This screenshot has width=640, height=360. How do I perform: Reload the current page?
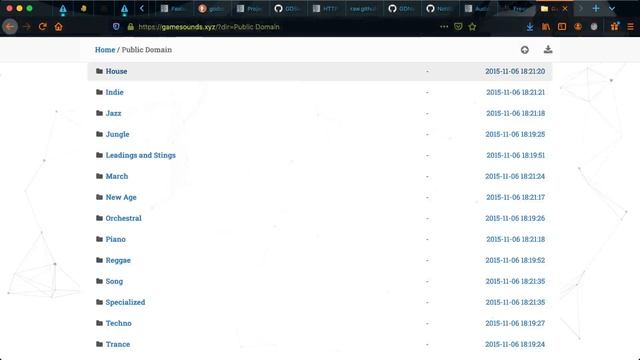[x=42, y=27]
